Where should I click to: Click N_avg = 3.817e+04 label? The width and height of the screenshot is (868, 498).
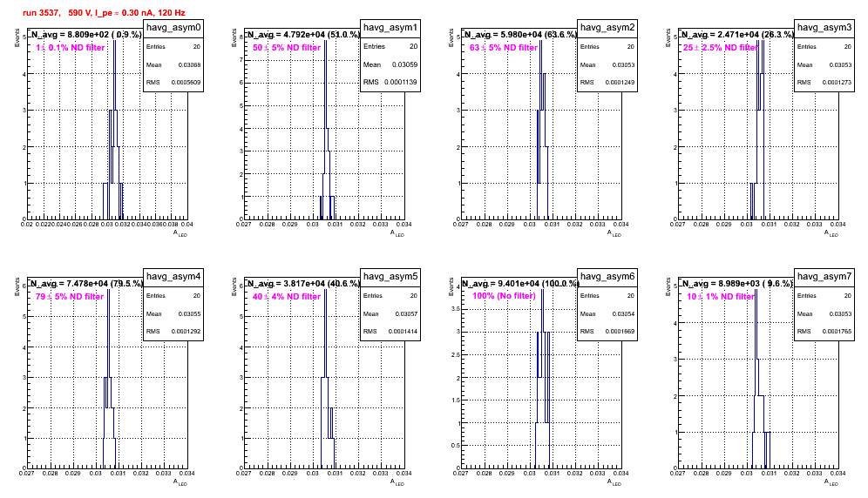(303, 283)
